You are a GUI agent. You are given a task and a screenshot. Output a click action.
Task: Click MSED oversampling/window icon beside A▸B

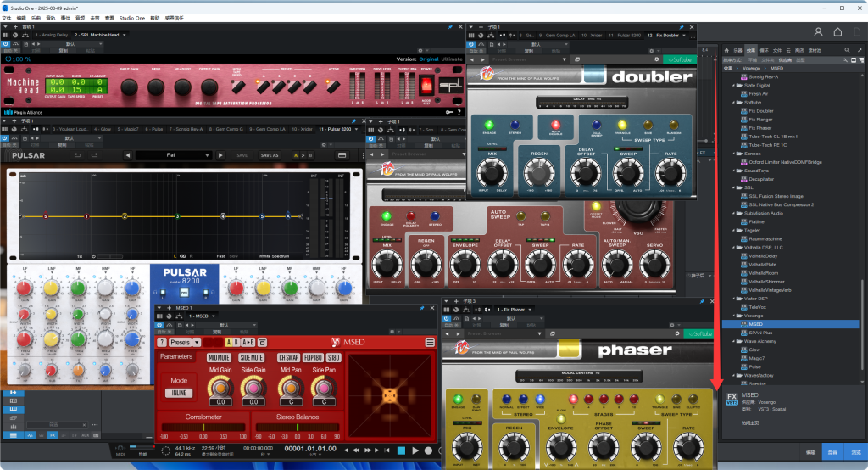tap(263, 343)
